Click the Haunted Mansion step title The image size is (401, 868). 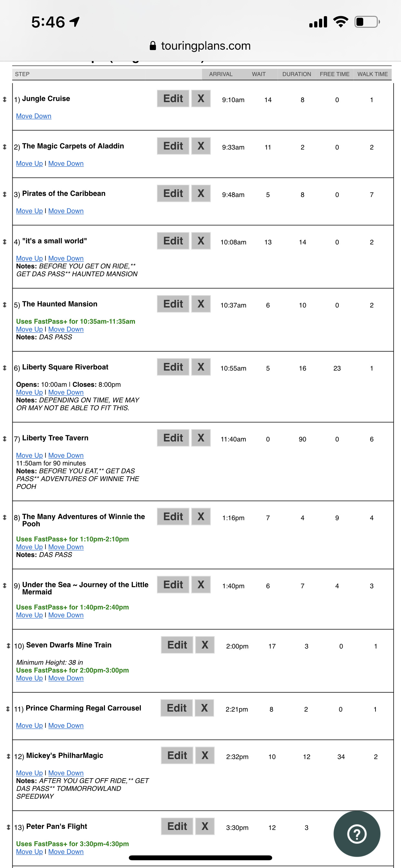60,304
